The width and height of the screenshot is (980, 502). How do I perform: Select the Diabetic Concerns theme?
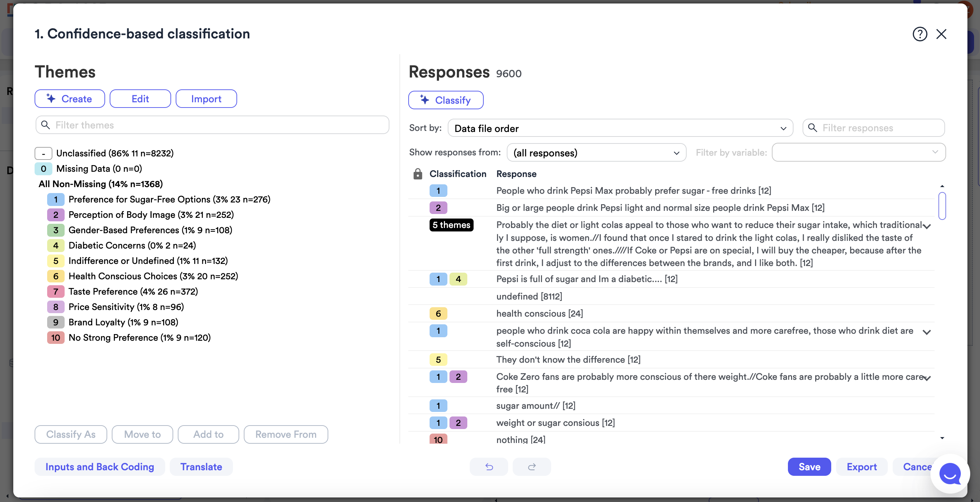(x=132, y=245)
